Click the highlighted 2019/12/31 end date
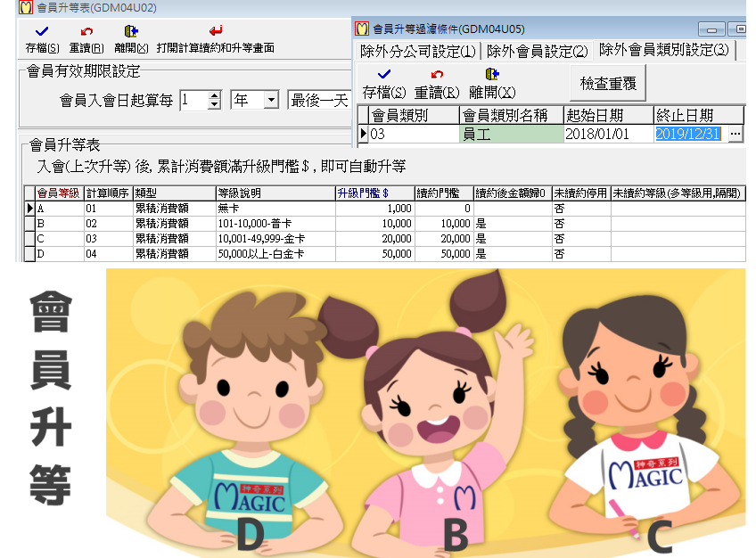This screenshot has height=558, width=756. [x=688, y=134]
